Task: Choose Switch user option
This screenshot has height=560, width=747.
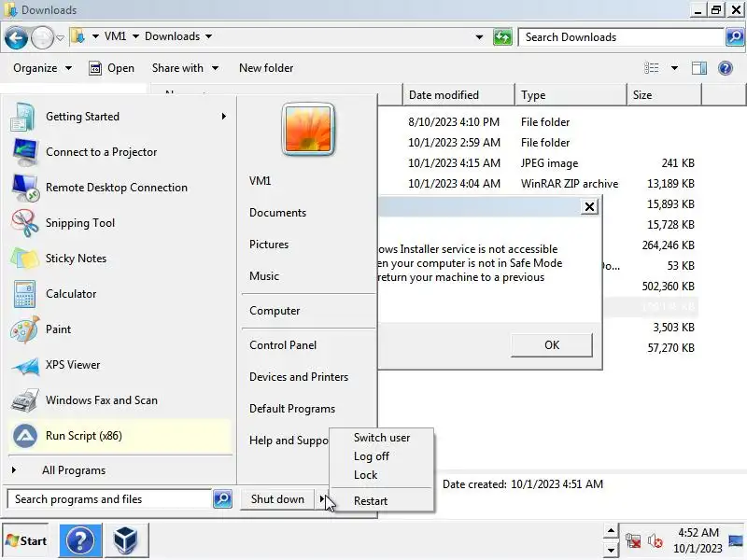Action: (x=382, y=438)
